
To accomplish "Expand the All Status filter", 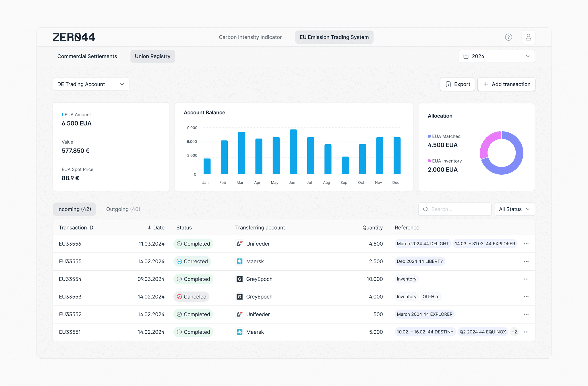I will click(514, 209).
